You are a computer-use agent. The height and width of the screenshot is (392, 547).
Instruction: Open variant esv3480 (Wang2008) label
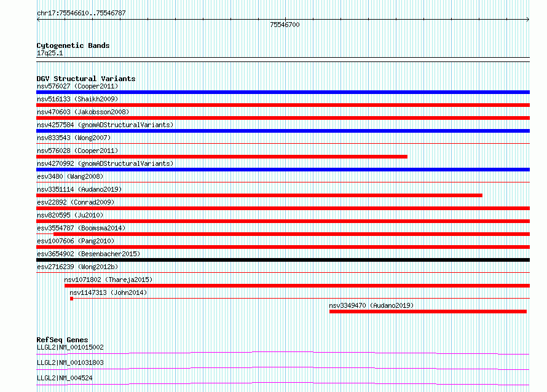pyautogui.click(x=70, y=176)
